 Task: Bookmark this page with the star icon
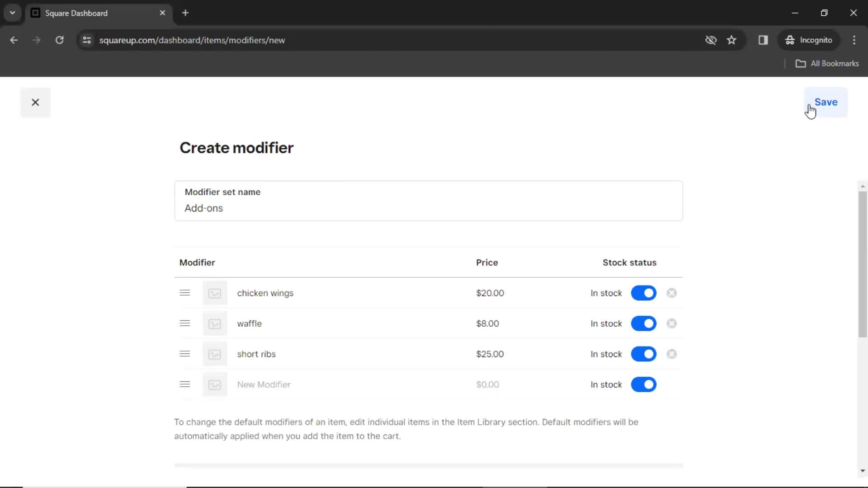pyautogui.click(x=731, y=40)
